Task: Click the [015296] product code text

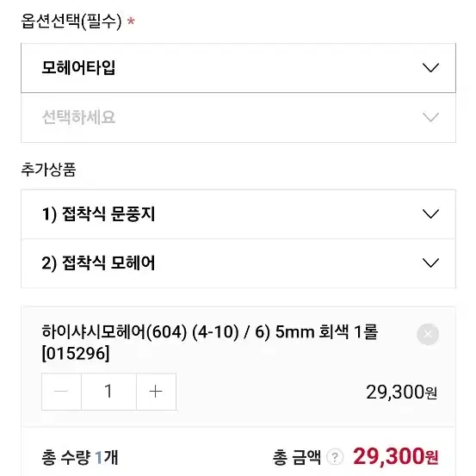Action: [76, 354]
